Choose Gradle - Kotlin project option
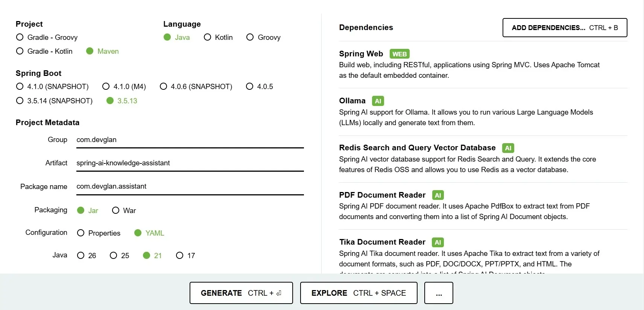Screen dimensions: 644x310 (x=20, y=51)
